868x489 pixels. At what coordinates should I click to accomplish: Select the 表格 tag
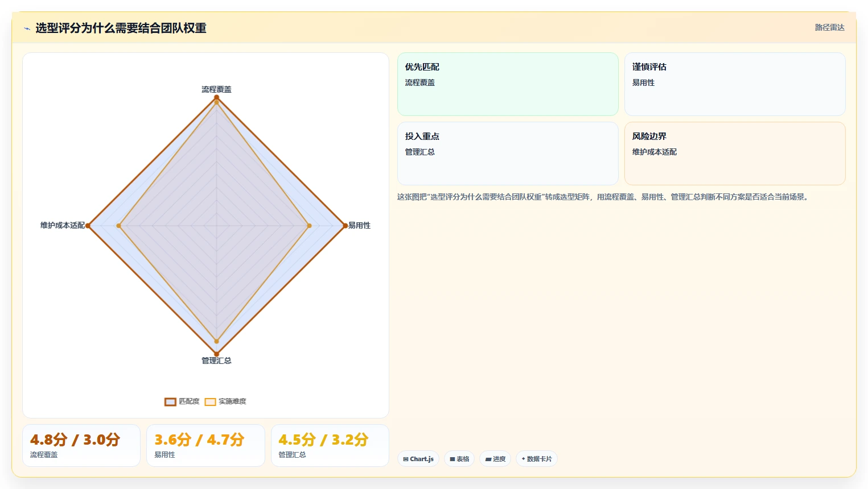[459, 459]
